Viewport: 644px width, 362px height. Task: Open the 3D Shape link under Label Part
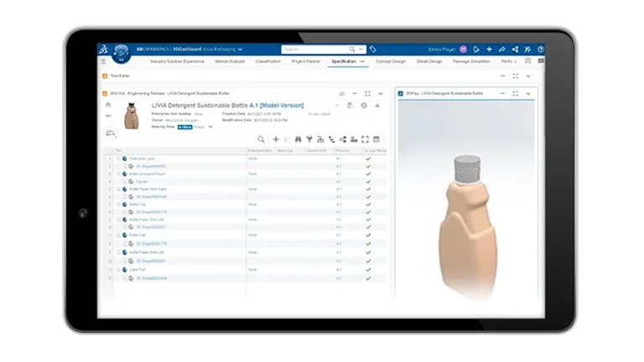click(x=151, y=278)
